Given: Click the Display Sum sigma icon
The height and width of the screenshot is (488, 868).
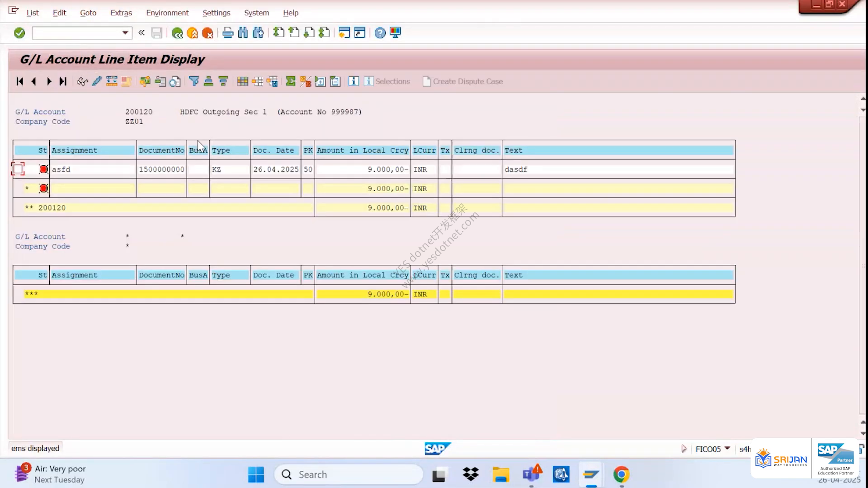Looking at the screenshot, I should click(x=291, y=81).
